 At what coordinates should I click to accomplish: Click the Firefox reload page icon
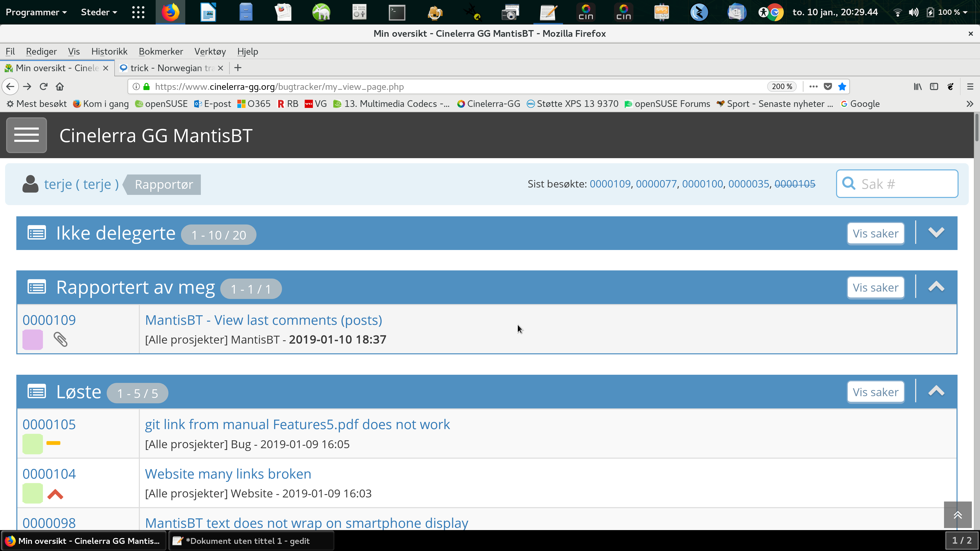pos(43,87)
